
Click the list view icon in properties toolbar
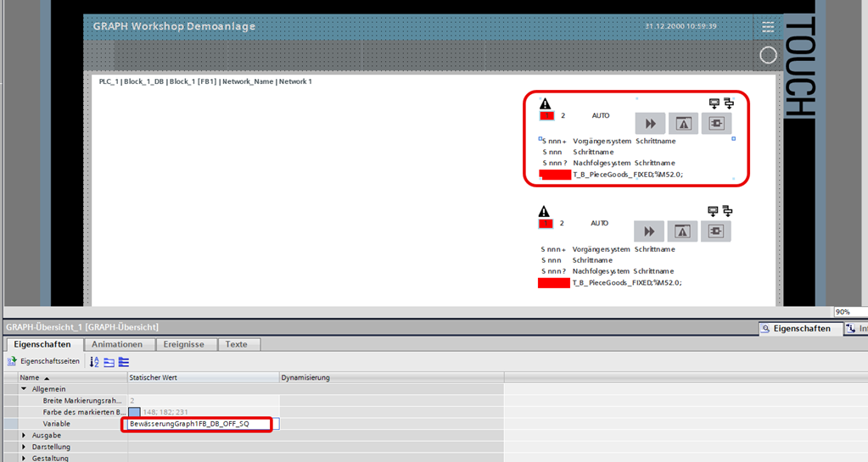[x=124, y=362]
